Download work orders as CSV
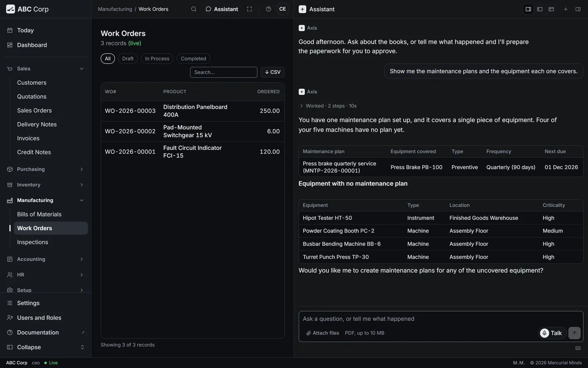This screenshot has width=588, height=368. point(273,72)
